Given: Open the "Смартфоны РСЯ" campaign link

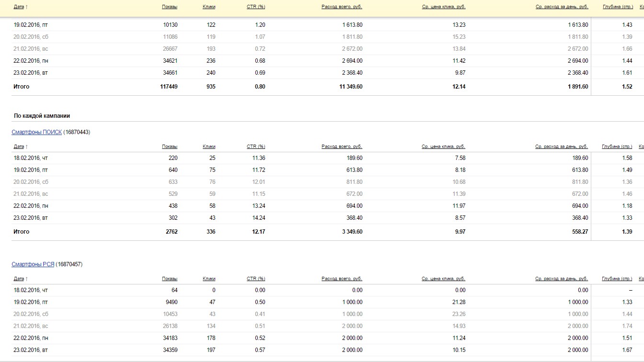Looking at the screenshot, I should coord(33,264).
